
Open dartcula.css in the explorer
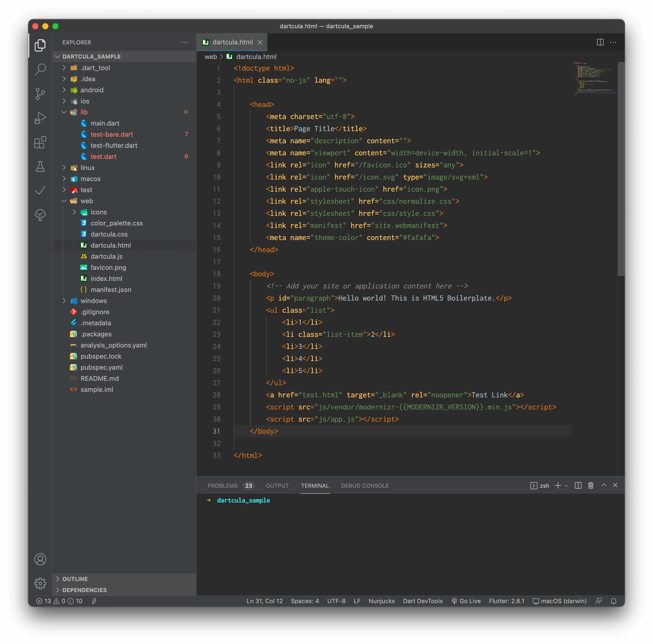pos(109,234)
